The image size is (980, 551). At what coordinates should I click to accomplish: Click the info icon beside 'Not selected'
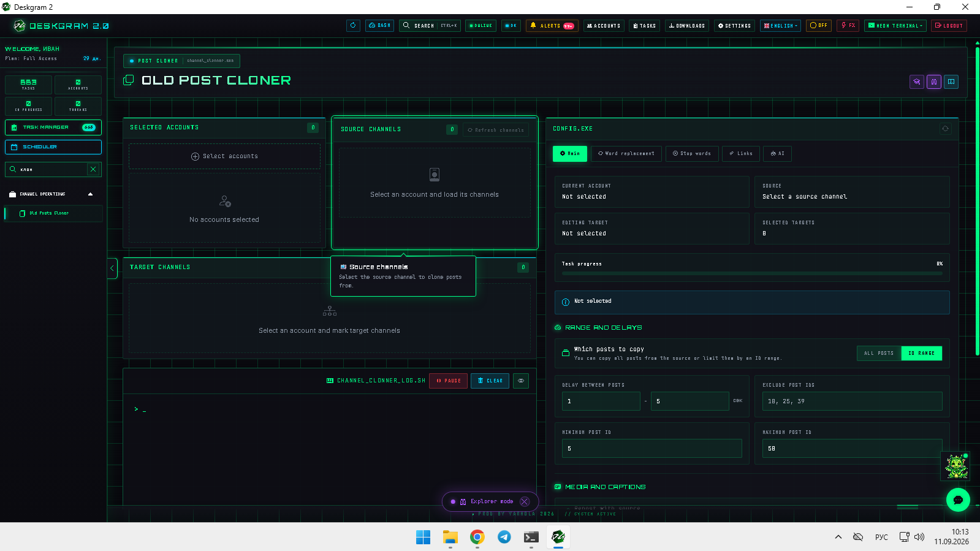(566, 302)
